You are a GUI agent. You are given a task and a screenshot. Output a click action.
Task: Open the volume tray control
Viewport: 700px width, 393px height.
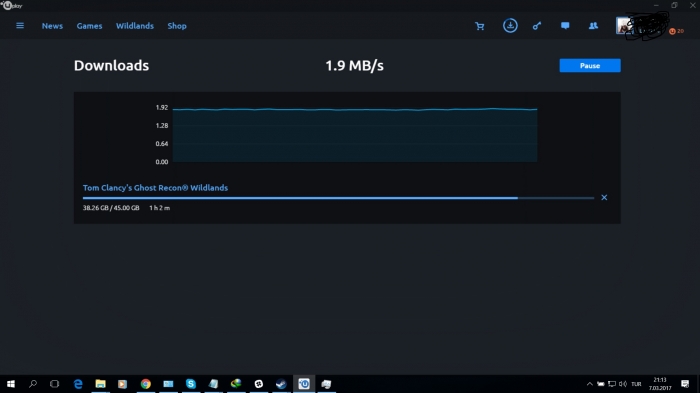[x=623, y=384]
